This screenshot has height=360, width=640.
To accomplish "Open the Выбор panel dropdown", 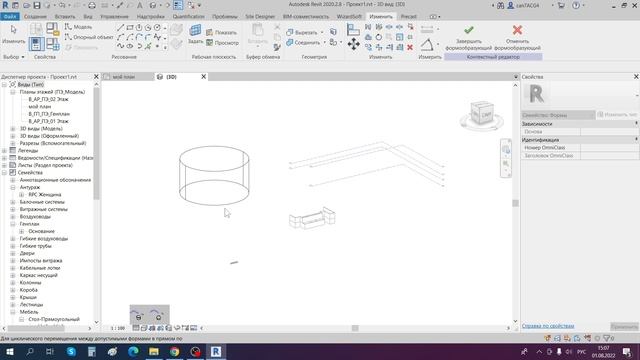I will [13, 57].
